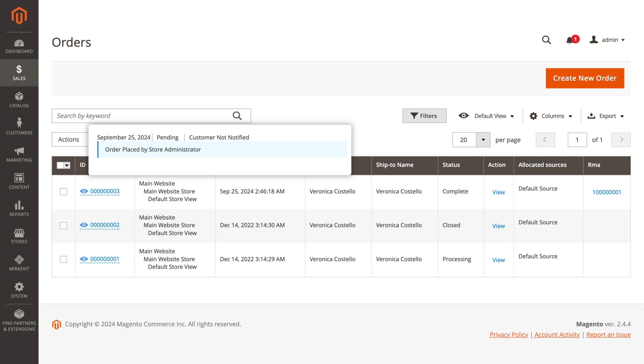Open the Filters panel
This screenshot has width=644, height=364.
(x=423, y=115)
